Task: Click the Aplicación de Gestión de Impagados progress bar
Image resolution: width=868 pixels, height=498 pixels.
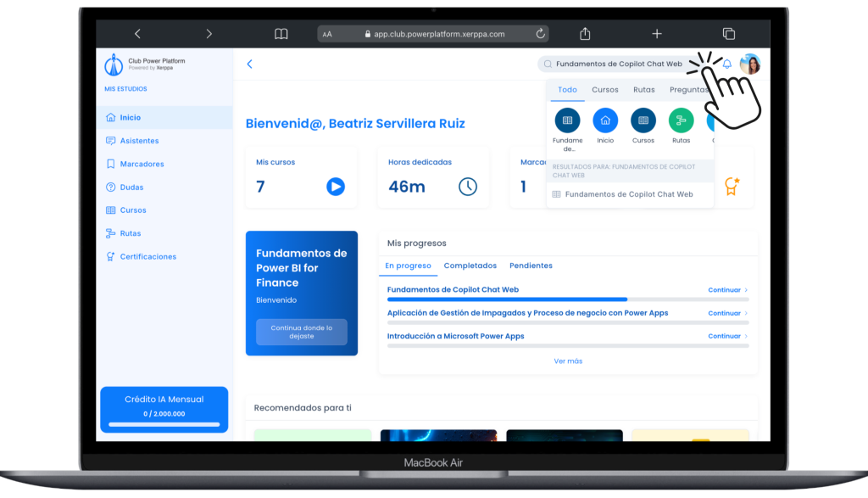Action: [568, 322]
